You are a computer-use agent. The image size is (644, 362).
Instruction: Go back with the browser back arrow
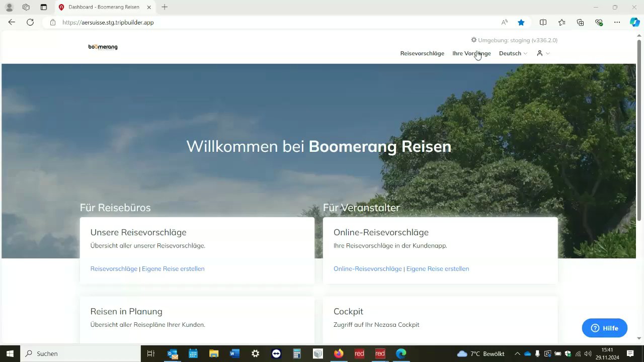coord(12,22)
